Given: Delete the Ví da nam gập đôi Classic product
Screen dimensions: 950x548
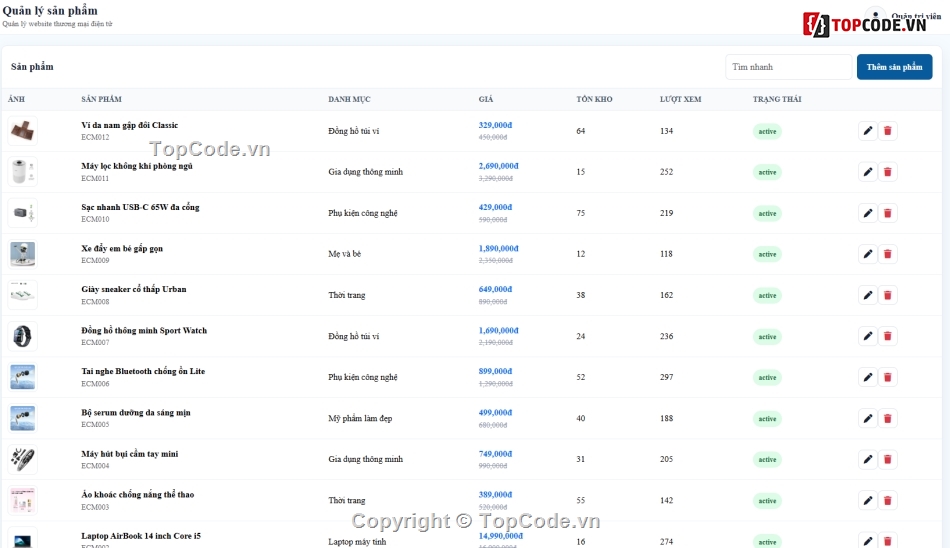Looking at the screenshot, I should tap(888, 131).
